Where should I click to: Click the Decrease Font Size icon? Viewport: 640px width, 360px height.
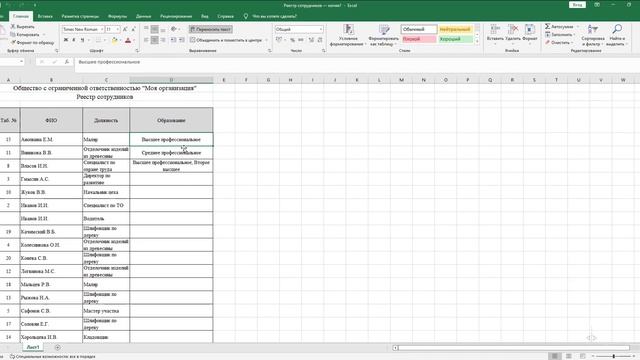click(x=133, y=29)
